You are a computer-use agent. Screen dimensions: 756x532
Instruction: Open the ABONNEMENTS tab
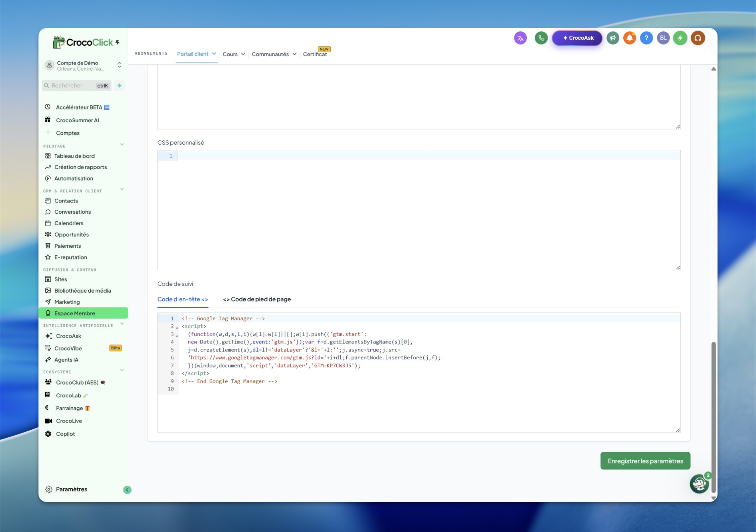pyautogui.click(x=151, y=54)
